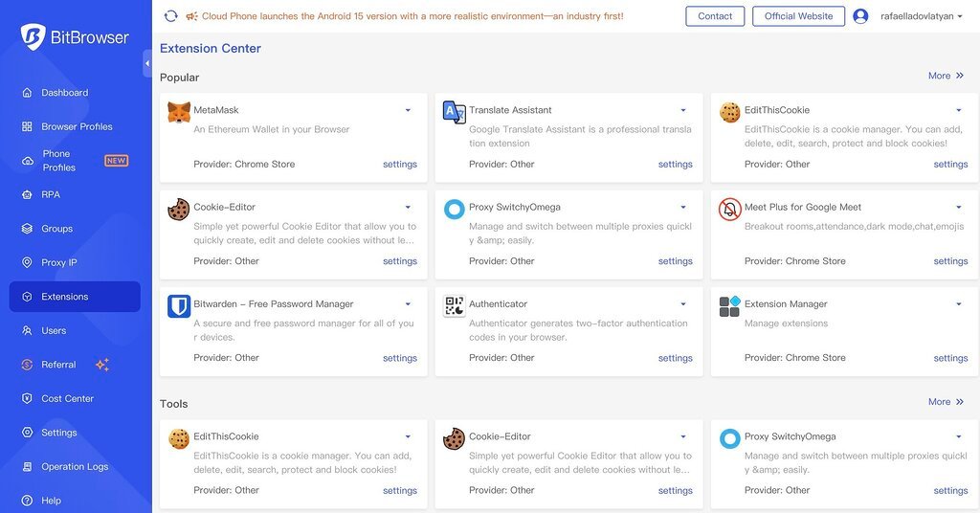Viewport: 980px width, 513px height.
Task: Click the Cloud Phone Android 15 announcement text
Action: [x=412, y=16]
